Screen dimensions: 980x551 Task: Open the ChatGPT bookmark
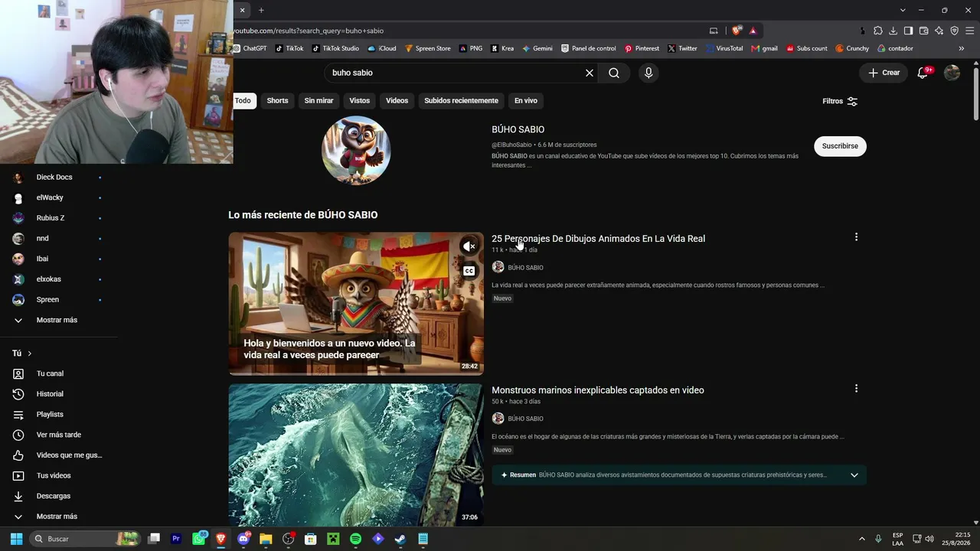tap(250, 48)
